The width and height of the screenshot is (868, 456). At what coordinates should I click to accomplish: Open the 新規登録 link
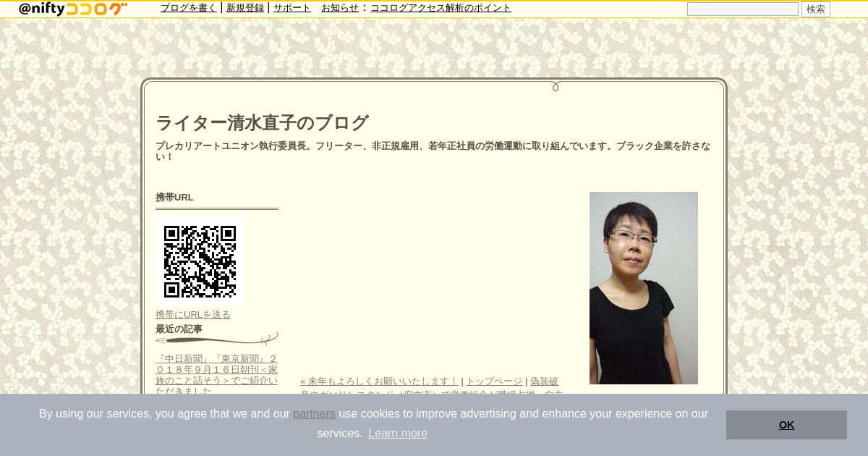click(x=245, y=8)
